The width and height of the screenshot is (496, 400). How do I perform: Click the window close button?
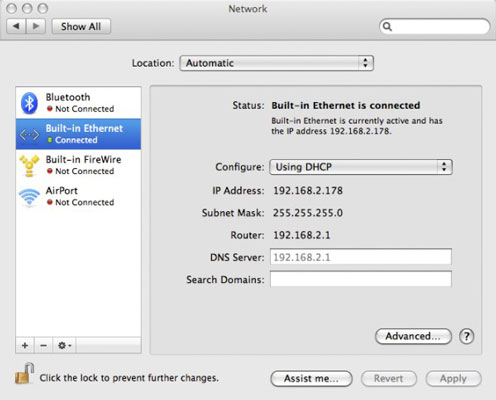(11, 8)
